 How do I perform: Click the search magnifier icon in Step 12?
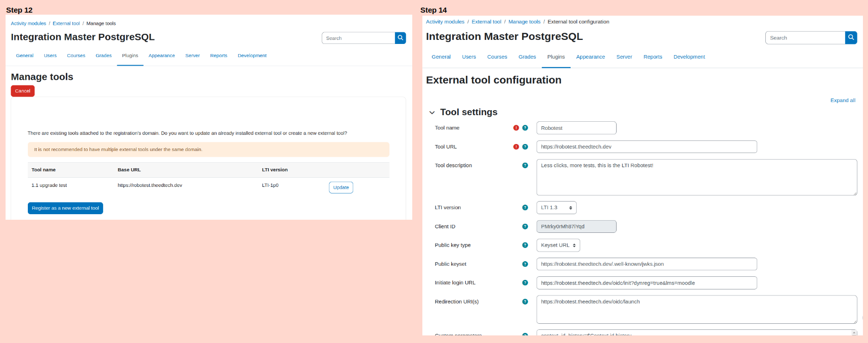pos(400,38)
